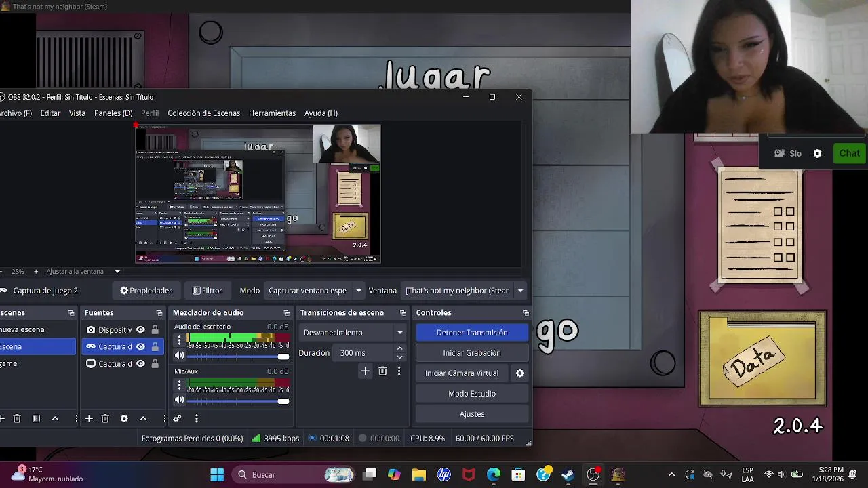
Task: Open Audio del escritorio options menu dots
Action: (x=180, y=340)
